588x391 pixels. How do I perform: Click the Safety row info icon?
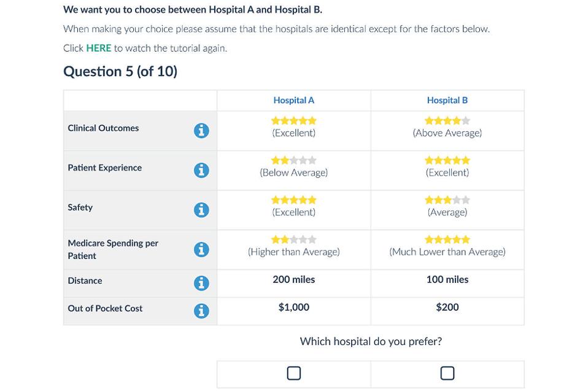(201, 210)
